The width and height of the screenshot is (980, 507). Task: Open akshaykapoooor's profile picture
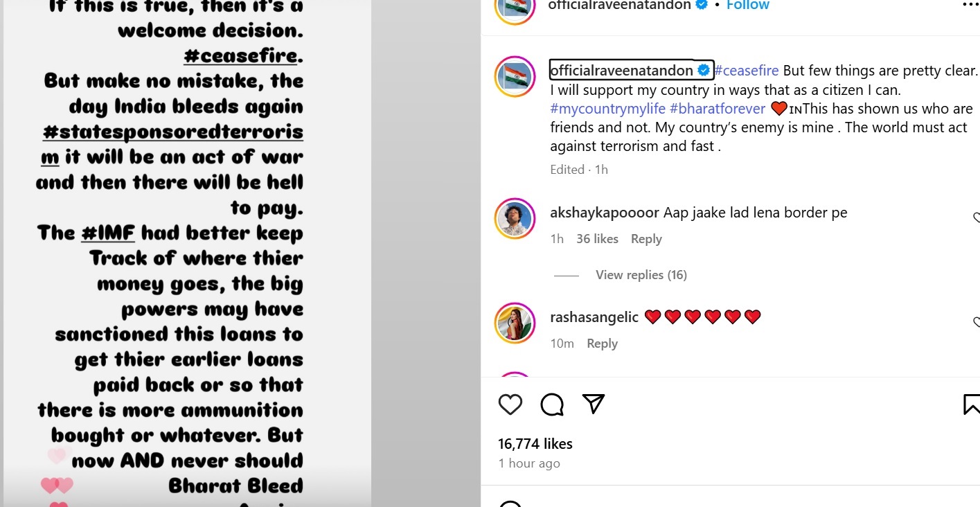515,219
